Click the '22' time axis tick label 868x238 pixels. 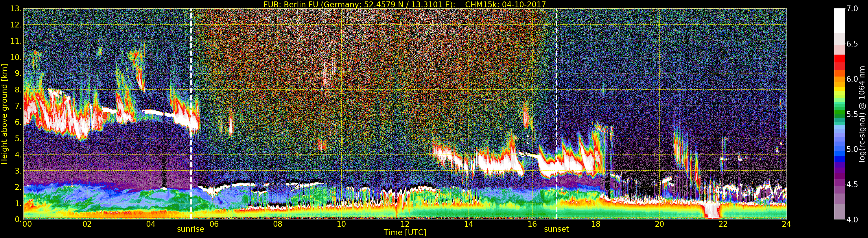click(723, 224)
